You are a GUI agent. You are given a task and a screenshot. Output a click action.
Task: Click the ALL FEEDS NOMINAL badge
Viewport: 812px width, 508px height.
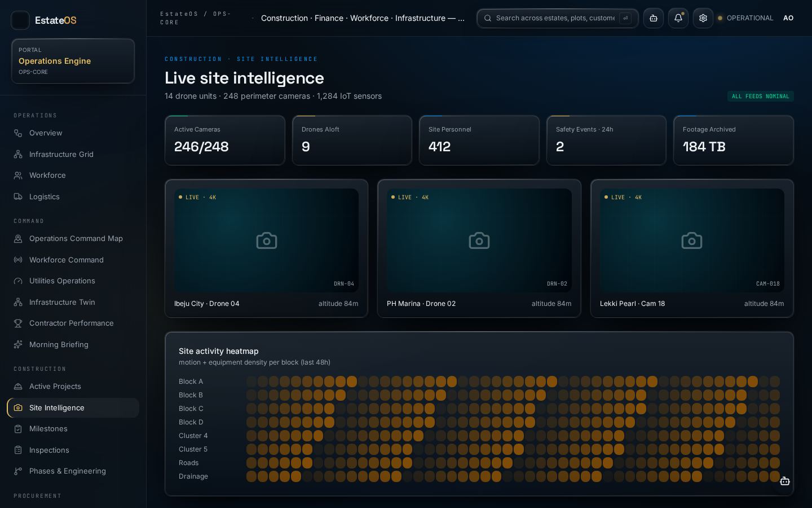pos(760,97)
